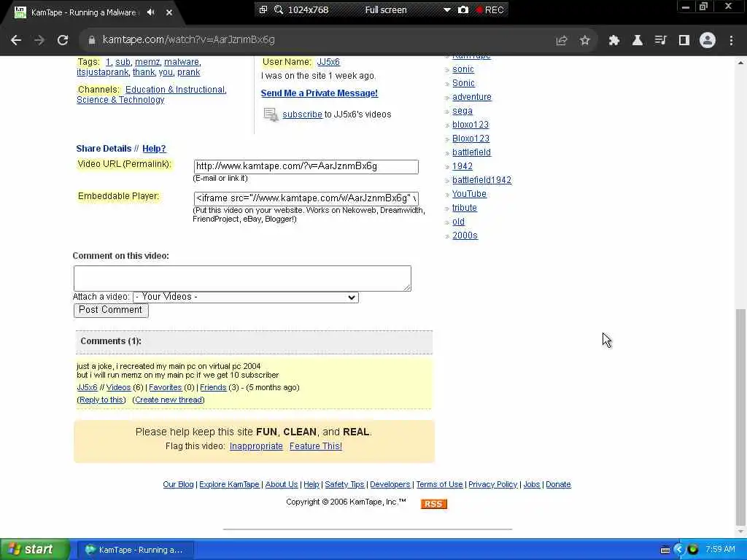Click Reply to this comment link
The image size is (747, 560).
101,400
